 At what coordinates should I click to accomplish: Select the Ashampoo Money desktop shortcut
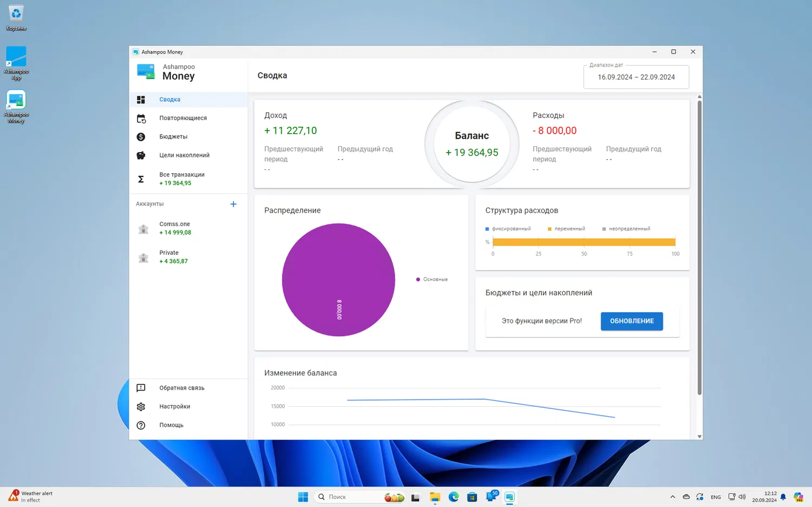point(16,107)
